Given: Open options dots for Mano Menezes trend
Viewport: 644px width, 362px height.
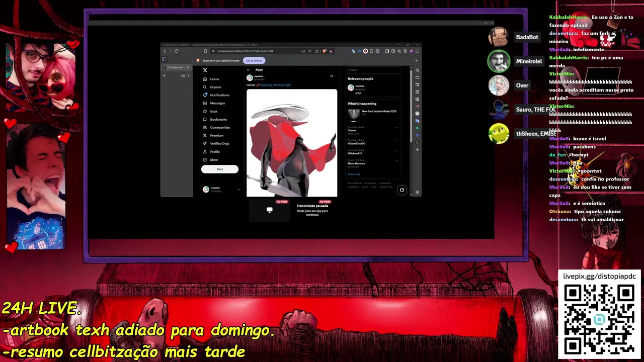Looking at the screenshot, I should [x=397, y=160].
